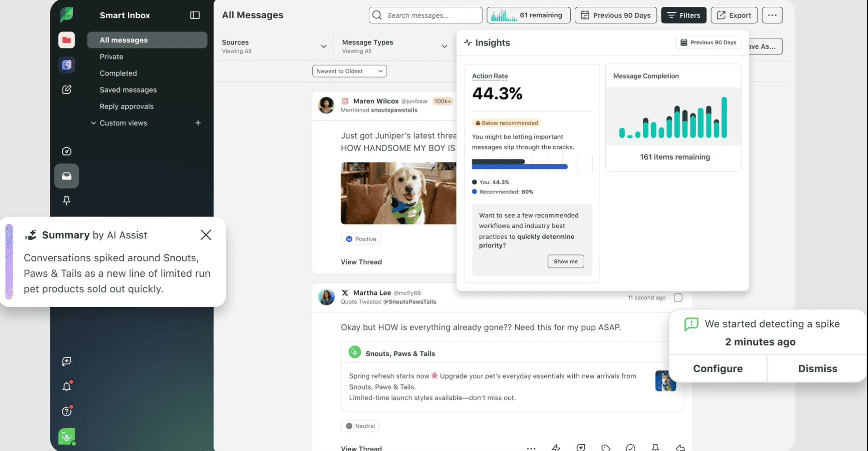Click the Message Completion bar chart
Viewport: 868px width, 451px height.
click(x=673, y=117)
